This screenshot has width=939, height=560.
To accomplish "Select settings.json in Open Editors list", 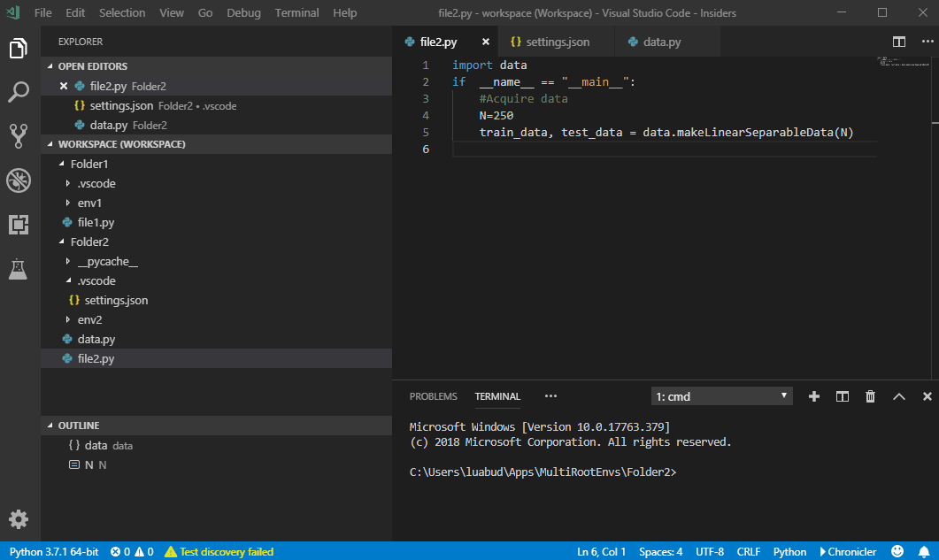I will tap(216, 106).
